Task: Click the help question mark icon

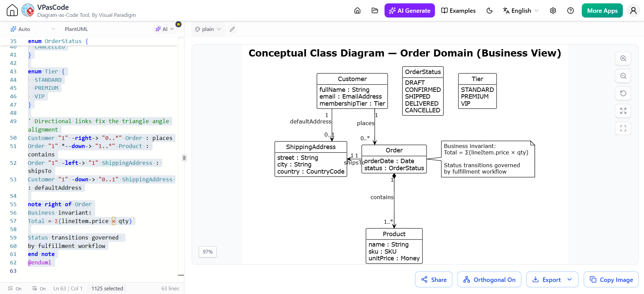Action: pyautogui.click(x=570, y=10)
